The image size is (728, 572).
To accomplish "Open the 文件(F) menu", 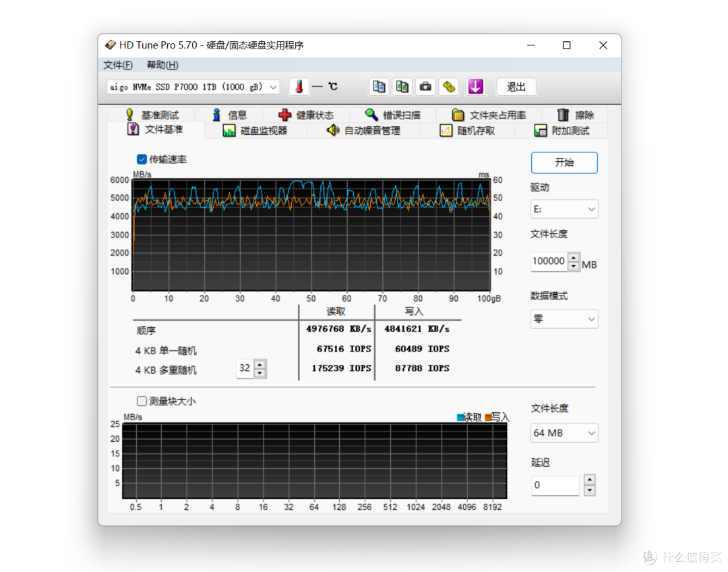I will 118,65.
